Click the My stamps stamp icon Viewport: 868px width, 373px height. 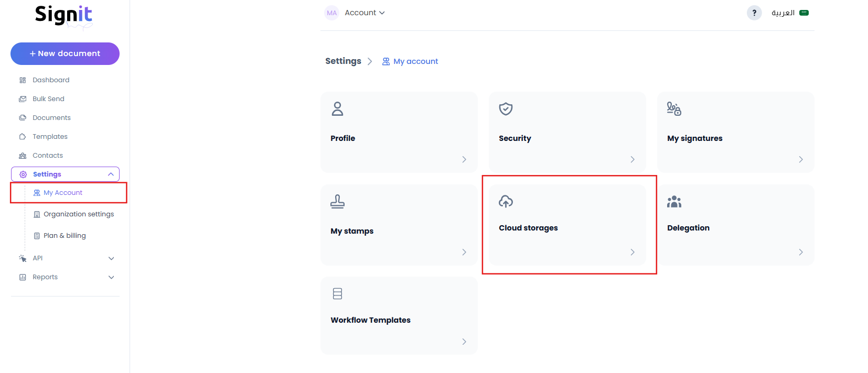click(x=337, y=202)
